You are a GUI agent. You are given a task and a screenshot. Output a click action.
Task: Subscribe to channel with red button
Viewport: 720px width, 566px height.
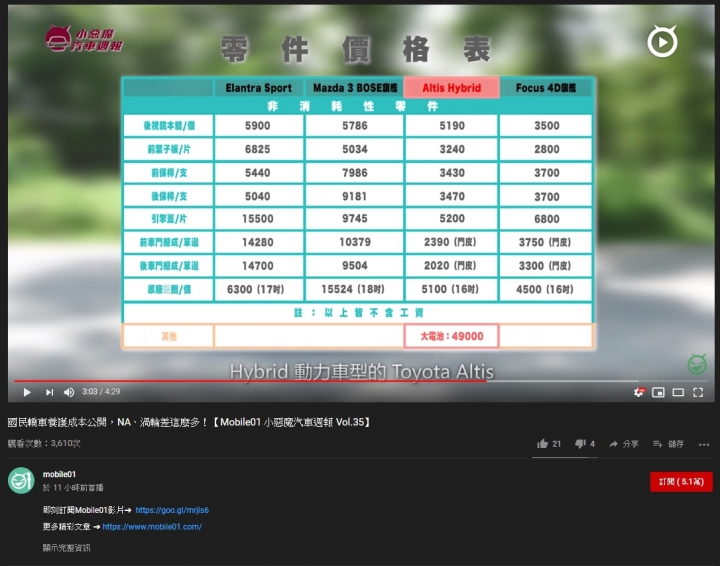tap(681, 482)
